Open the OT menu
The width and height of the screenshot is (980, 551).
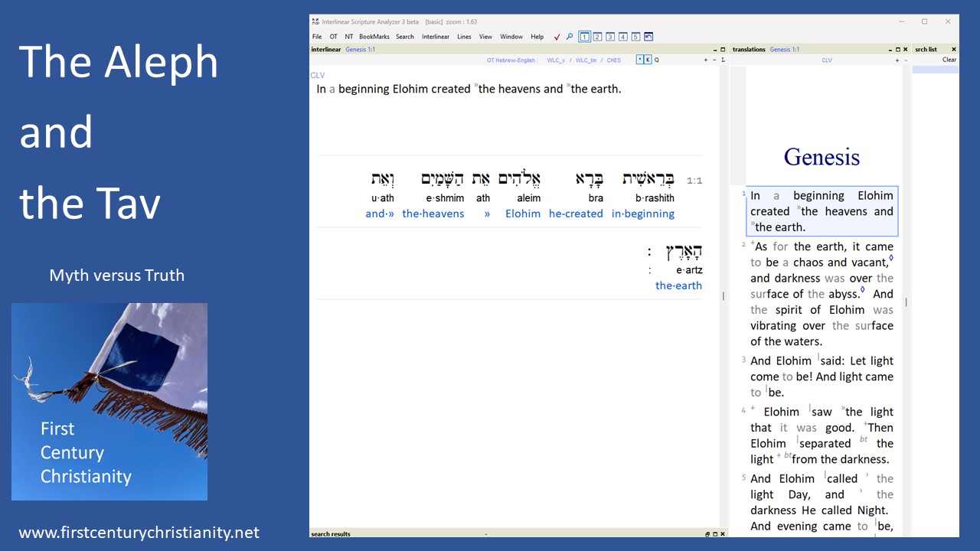tap(334, 36)
